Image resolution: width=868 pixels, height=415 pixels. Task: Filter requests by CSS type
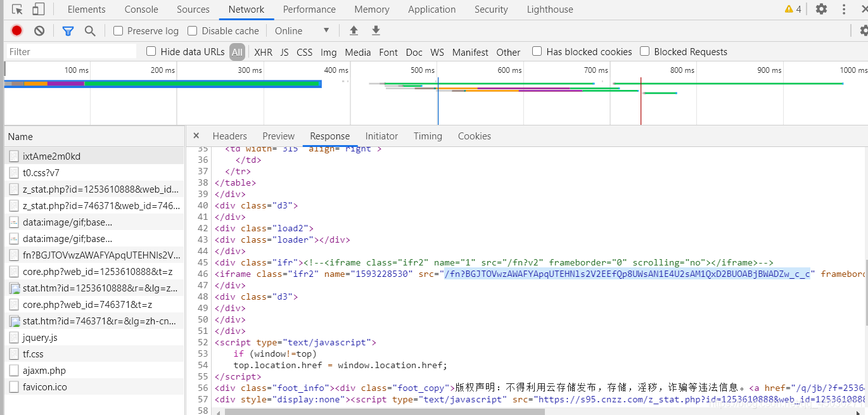pos(305,52)
